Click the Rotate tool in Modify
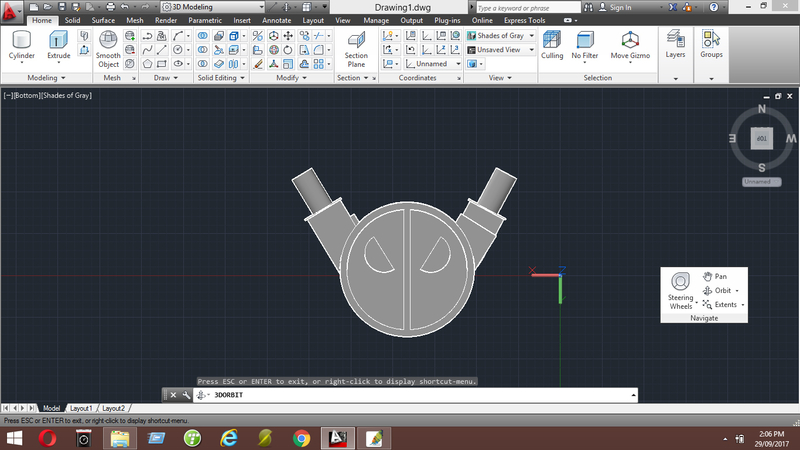The height and width of the screenshot is (450, 800). pos(288,49)
